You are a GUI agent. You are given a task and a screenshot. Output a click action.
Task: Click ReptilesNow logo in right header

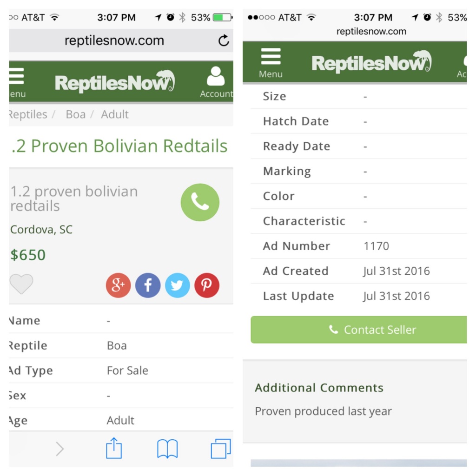coord(371,62)
